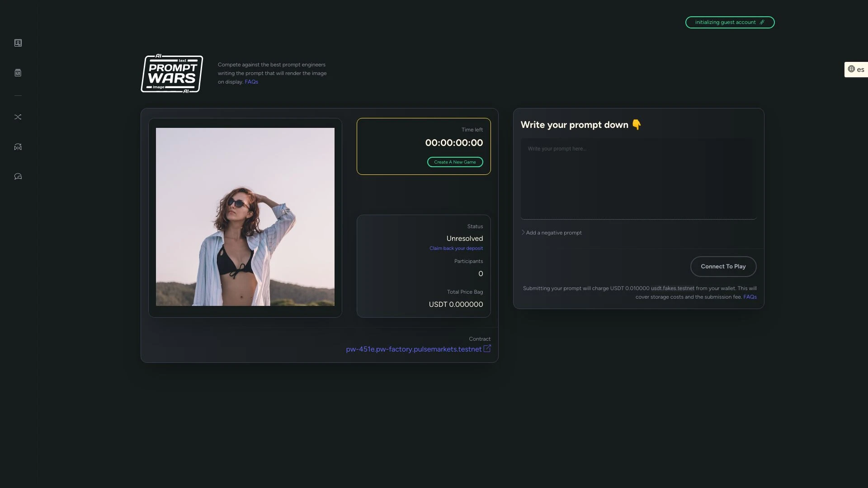Click inside the Write your prompt here field
The height and width of the screenshot is (488, 868).
tap(638, 178)
